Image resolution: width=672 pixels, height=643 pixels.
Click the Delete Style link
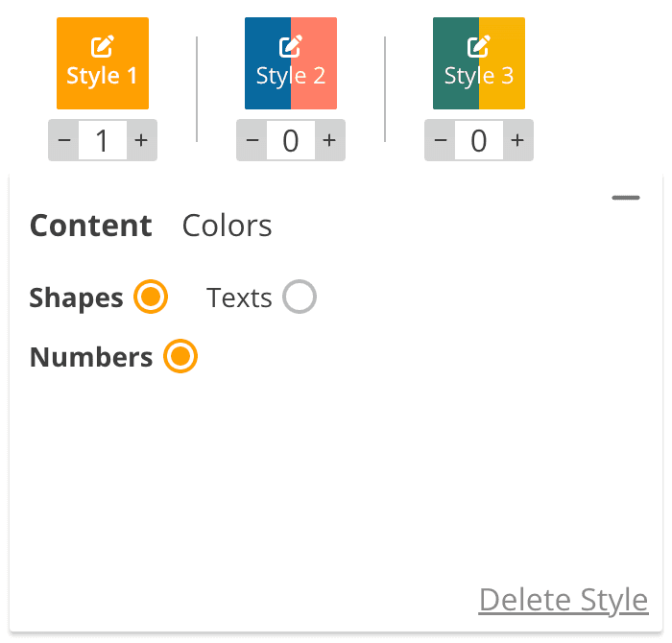pyautogui.click(x=564, y=600)
